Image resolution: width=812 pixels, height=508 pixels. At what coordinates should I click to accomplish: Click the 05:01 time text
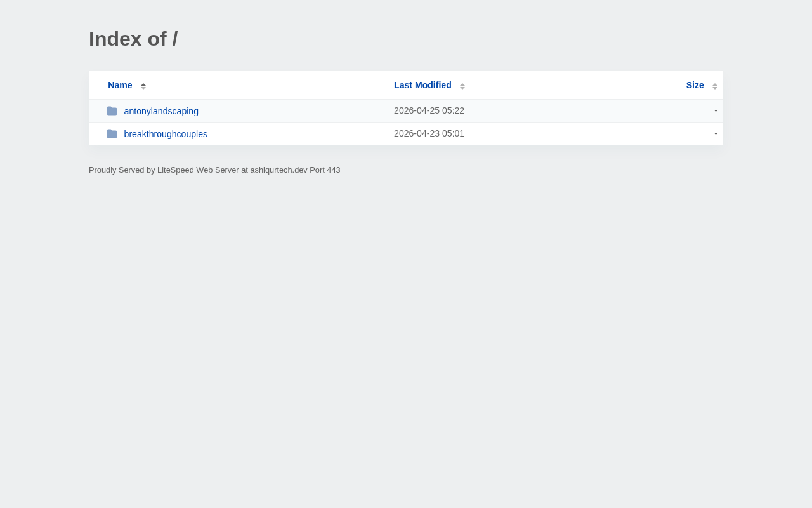pos(454,133)
